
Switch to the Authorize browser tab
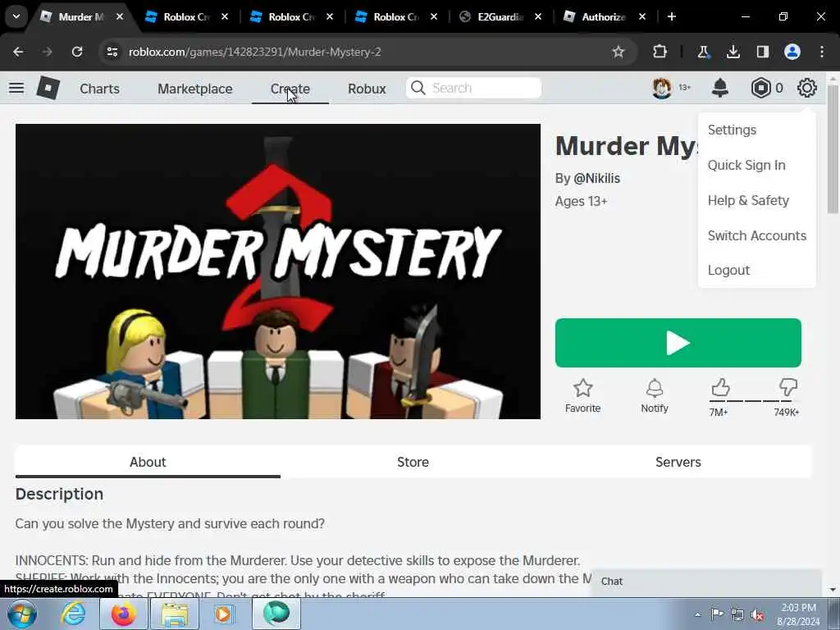point(603,16)
